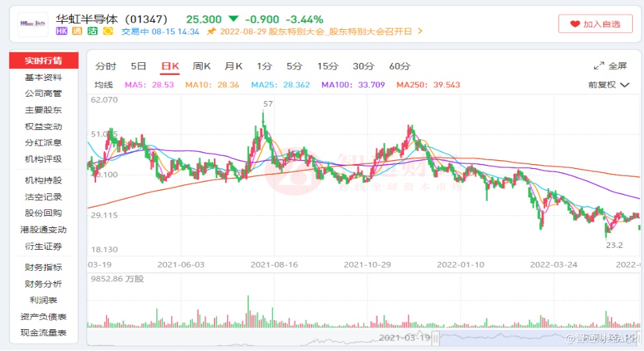Click the orange 通 badge icon
Image resolution: width=644 pixels, height=351 pixels.
click(77, 31)
